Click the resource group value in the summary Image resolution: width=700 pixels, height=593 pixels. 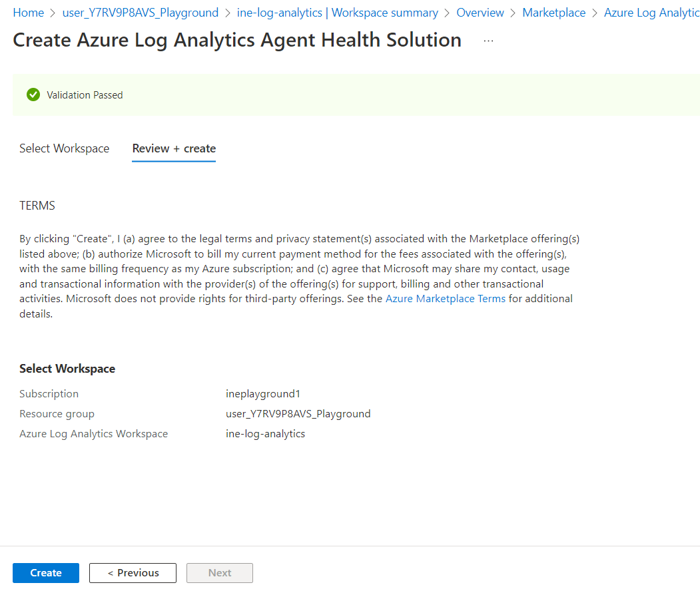[298, 414]
